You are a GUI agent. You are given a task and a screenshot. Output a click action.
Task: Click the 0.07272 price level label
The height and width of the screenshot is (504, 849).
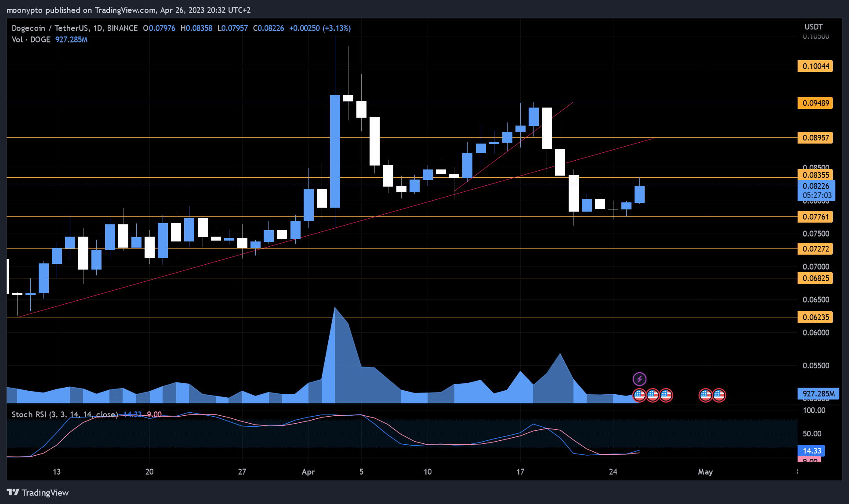pyautogui.click(x=815, y=249)
